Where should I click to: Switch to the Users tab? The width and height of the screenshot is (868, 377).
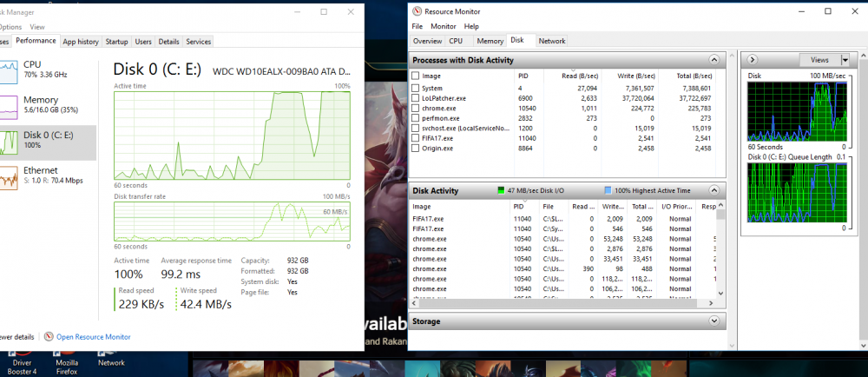click(143, 42)
